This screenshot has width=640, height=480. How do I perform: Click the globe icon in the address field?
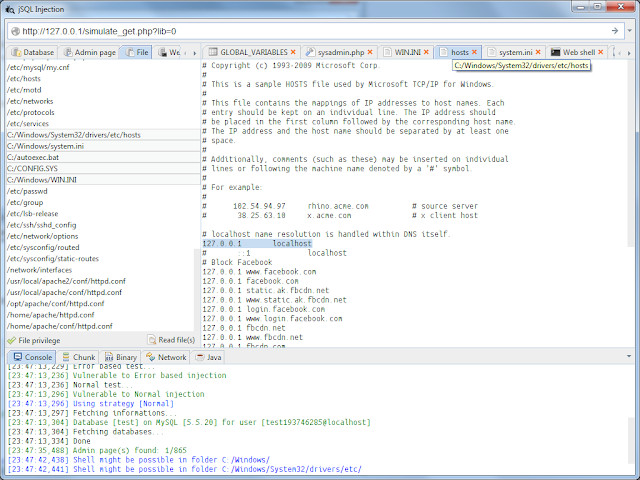(15, 31)
